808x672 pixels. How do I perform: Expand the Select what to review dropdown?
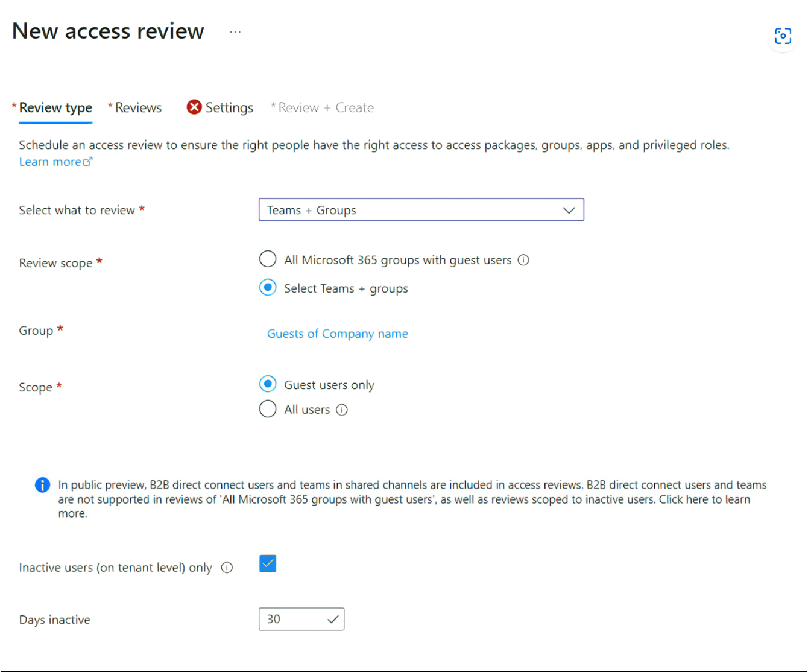click(x=421, y=210)
